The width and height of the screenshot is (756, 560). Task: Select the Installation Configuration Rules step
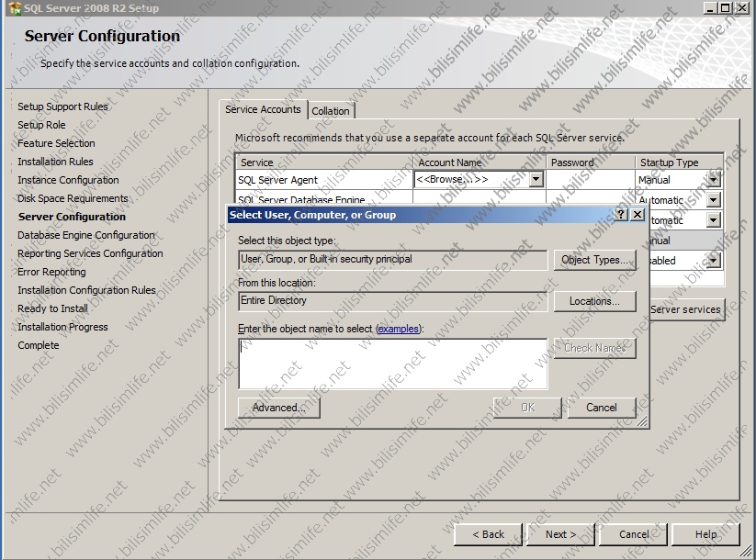[x=86, y=290]
